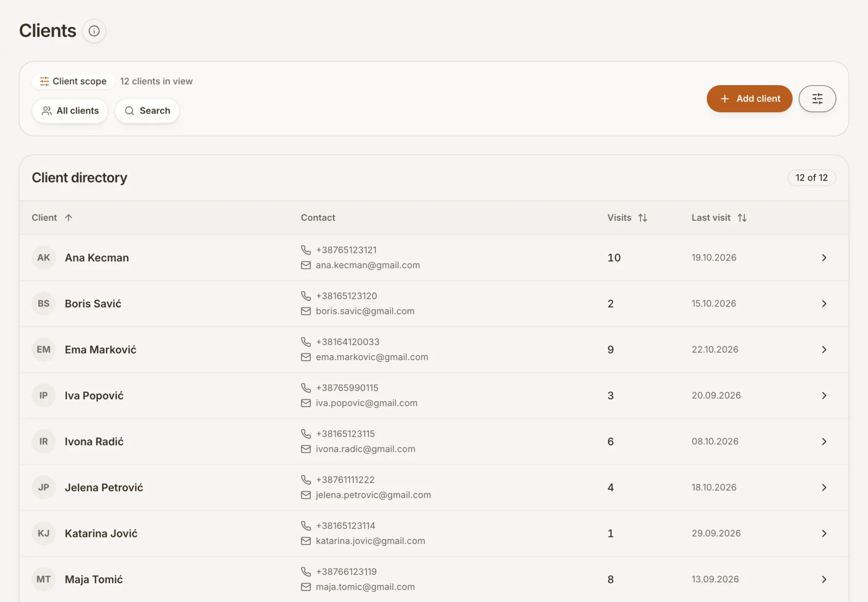
Task: Click phone icon for +38761111222
Action: tap(306, 480)
